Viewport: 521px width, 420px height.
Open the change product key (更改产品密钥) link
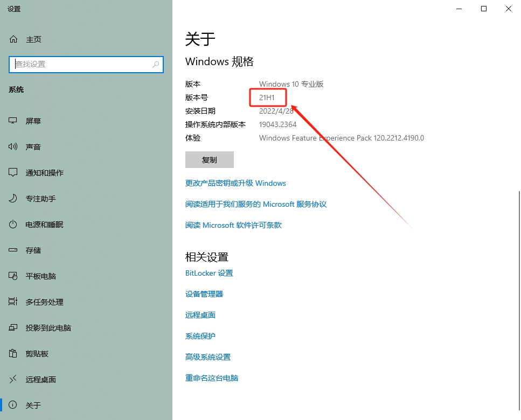(x=235, y=183)
